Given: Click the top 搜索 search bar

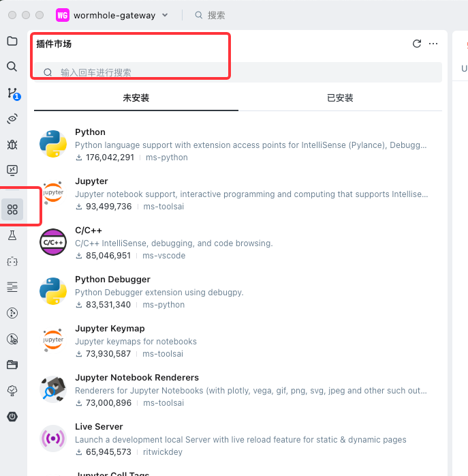Looking at the screenshot, I should point(217,15).
